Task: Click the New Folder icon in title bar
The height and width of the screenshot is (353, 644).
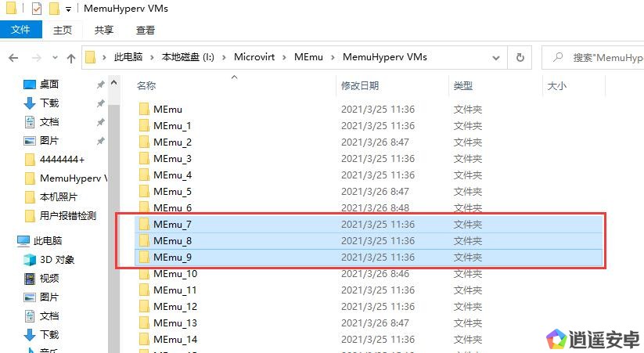Action: 54,9
